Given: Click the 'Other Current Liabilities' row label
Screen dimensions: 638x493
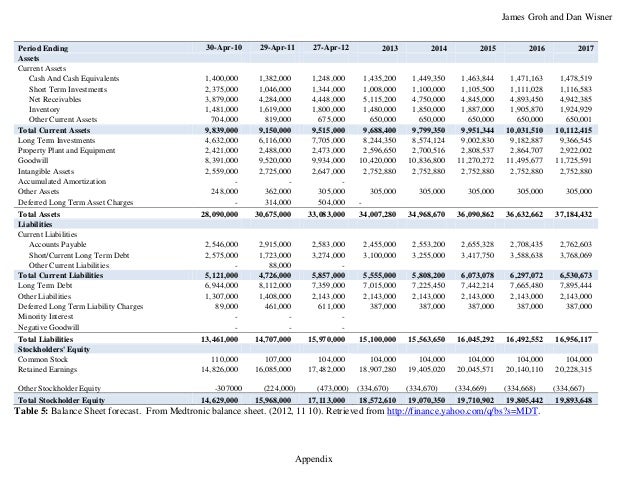Looking at the screenshot, I should pos(69,265).
